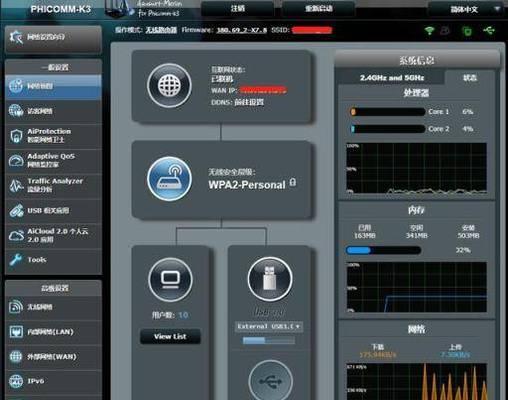Open the connected clients computer icon

[170, 279]
